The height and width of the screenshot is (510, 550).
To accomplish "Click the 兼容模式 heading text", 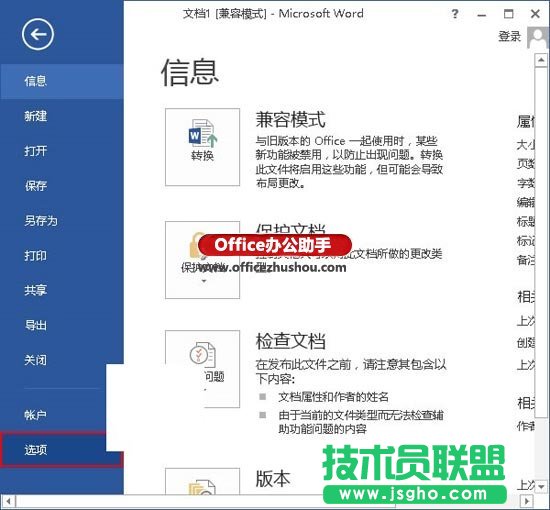I will click(290, 120).
